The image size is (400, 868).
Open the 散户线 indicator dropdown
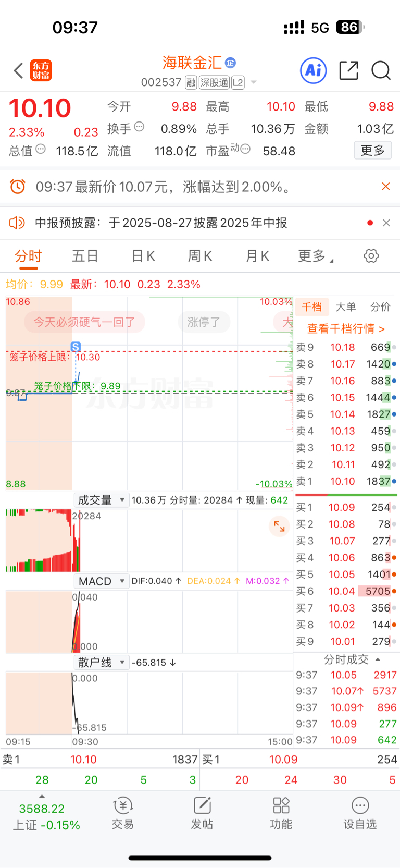pyautogui.click(x=101, y=663)
